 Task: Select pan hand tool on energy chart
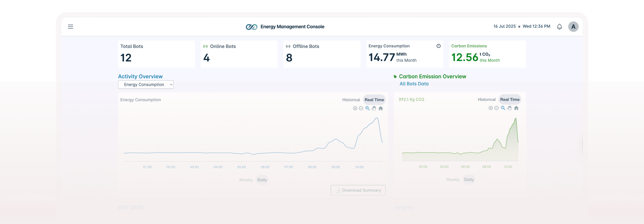pos(374,108)
